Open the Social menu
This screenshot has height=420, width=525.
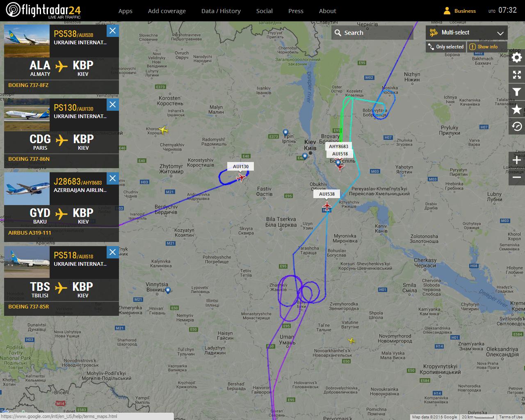[264, 11]
